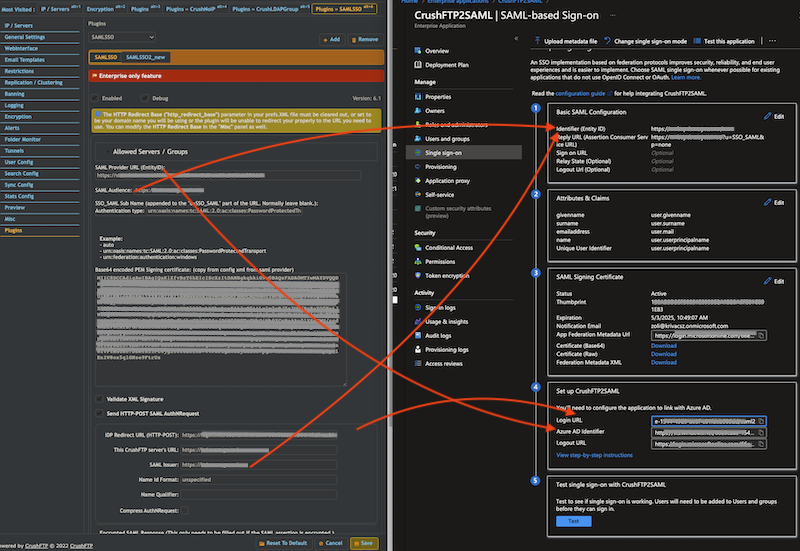This screenshot has width=800, height=551.
Task: Click Save button in CrushFTP
Action: coord(364,543)
